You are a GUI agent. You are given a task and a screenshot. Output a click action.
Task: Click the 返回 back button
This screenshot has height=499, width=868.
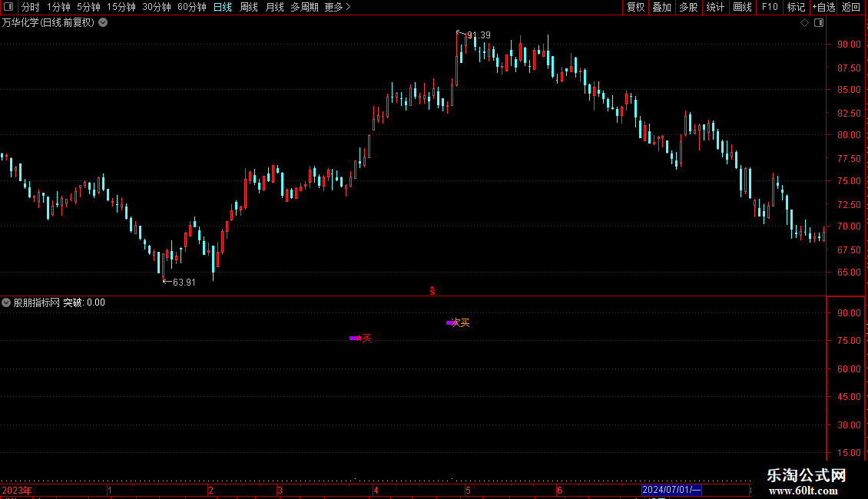coord(851,7)
